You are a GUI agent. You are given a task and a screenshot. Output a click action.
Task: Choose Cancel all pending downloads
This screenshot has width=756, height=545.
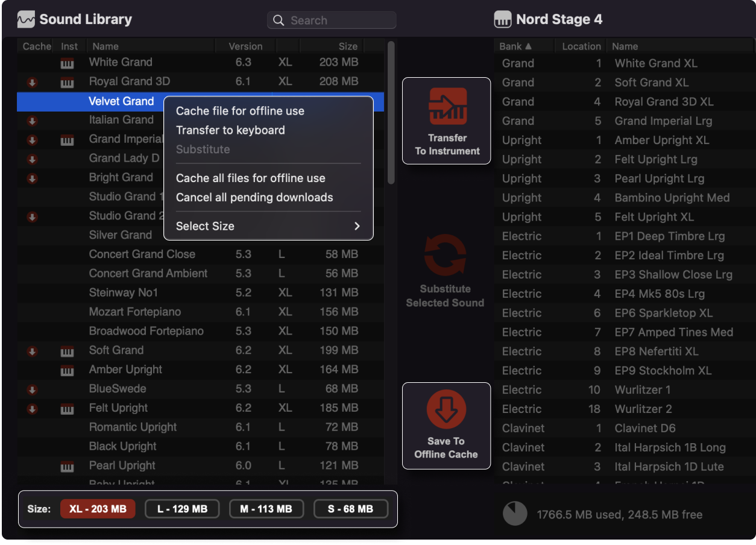[x=254, y=198]
